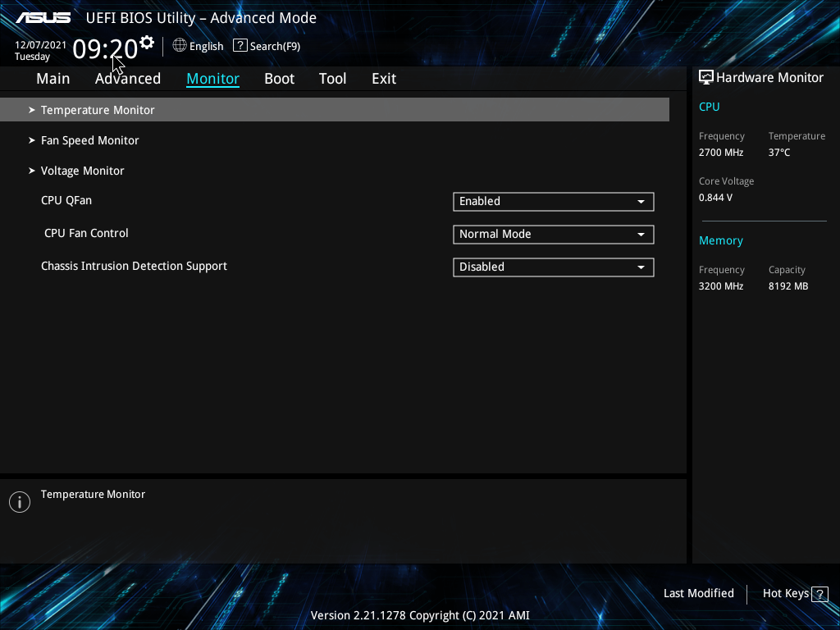Open the Tool tab
Viewport: 840px width, 630px height.
tap(333, 79)
